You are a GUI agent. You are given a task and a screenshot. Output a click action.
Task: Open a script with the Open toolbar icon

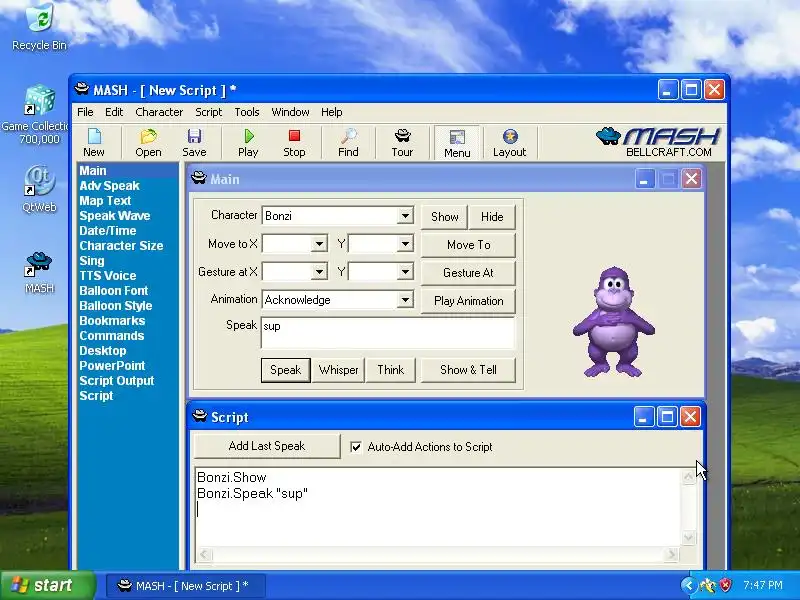coord(148,143)
